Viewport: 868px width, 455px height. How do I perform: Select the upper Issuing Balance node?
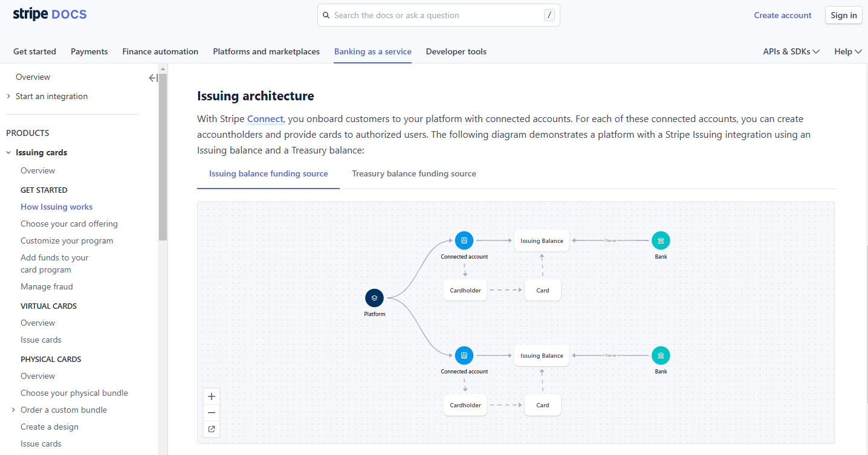pos(542,240)
